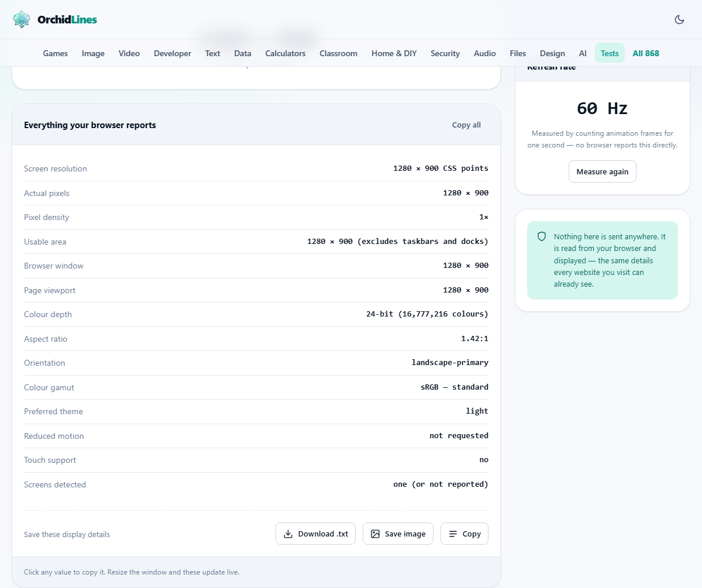Select the highlighted Tests category
The height and width of the screenshot is (588, 702).
click(x=610, y=53)
